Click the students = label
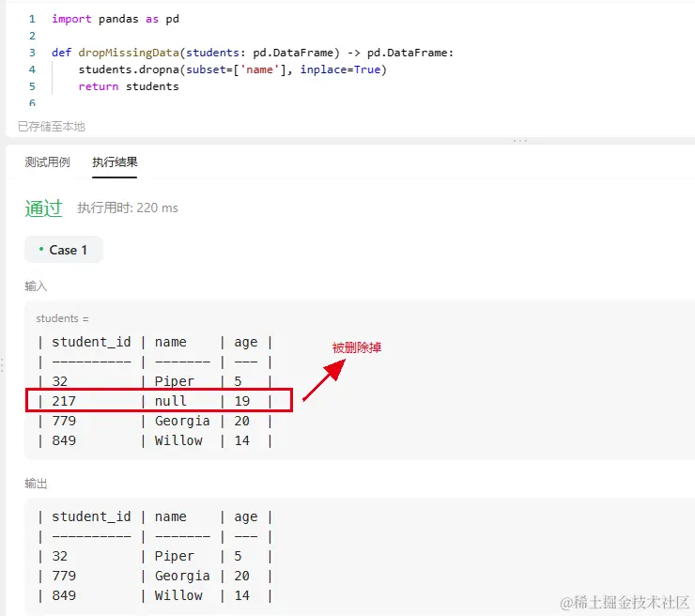695x616 pixels. (62, 318)
